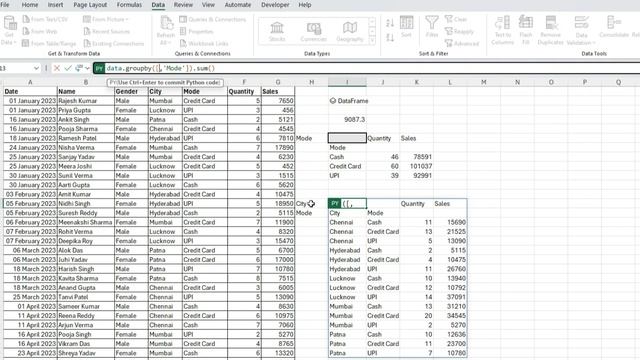640x360 pixels.
Task: Select column M header
Action: tap(484, 82)
